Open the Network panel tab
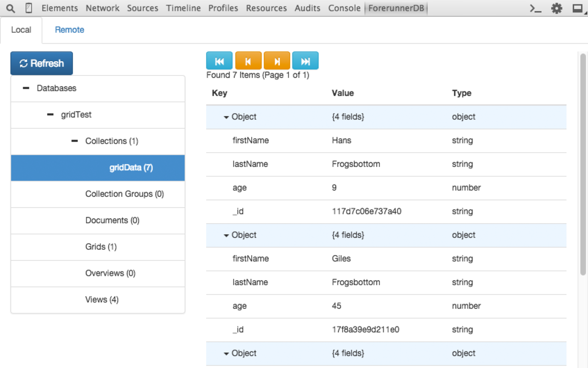588x368 pixels. click(102, 8)
